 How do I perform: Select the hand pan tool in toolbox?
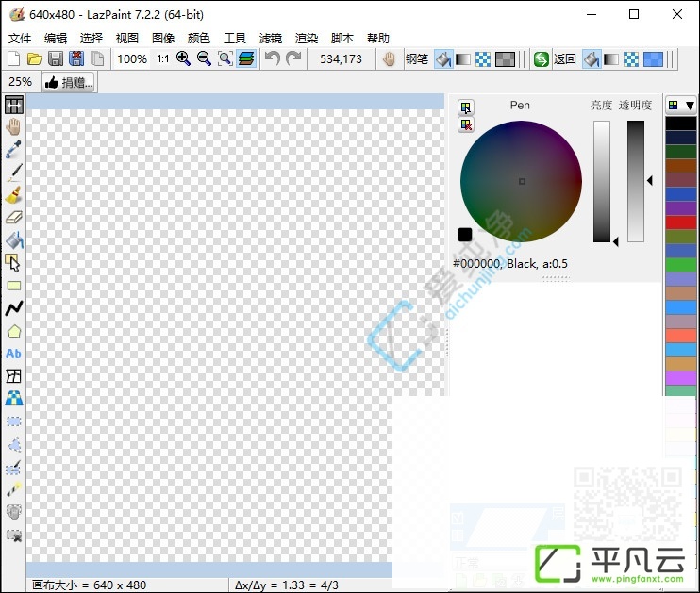(x=14, y=126)
